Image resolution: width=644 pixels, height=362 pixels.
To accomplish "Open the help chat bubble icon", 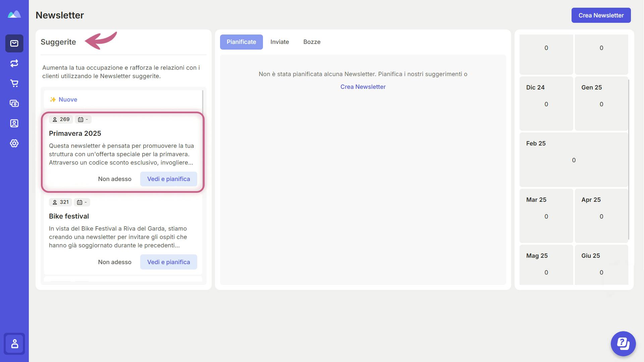I will tap(623, 344).
